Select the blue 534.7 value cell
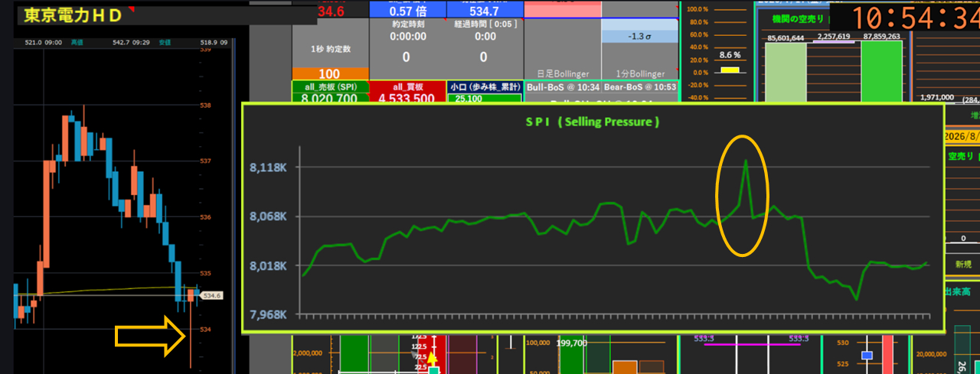 pos(484,9)
